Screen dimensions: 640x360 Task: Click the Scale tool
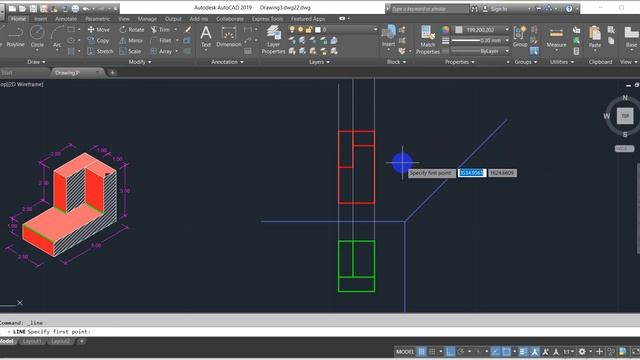coord(130,51)
